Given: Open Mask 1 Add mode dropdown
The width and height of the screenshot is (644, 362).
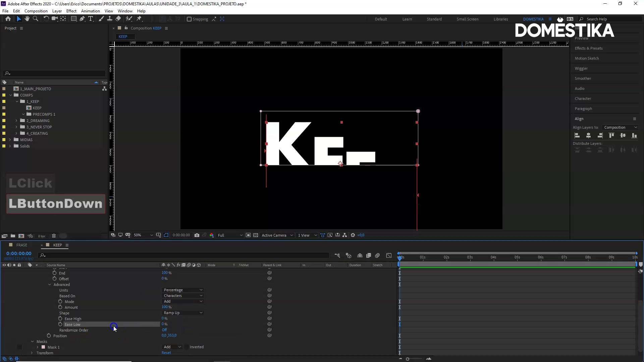Looking at the screenshot, I should (172, 347).
